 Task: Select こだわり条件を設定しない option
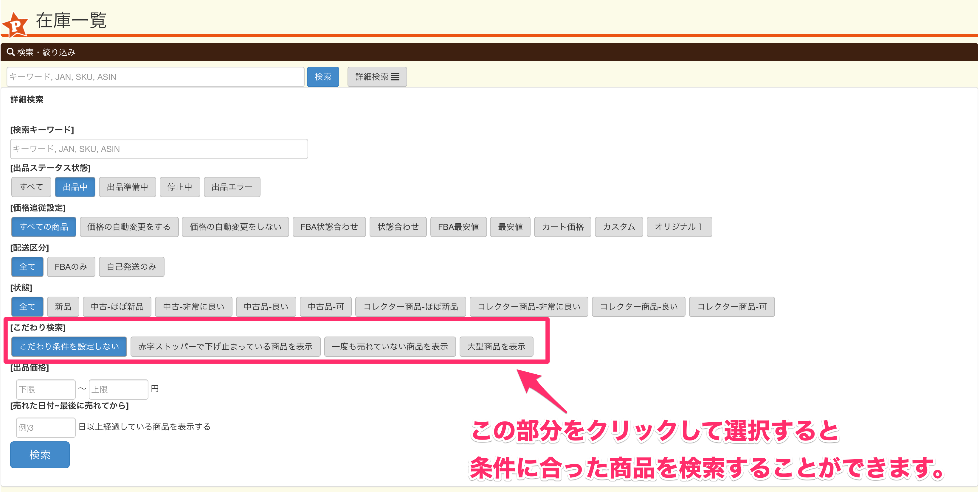pyautogui.click(x=69, y=346)
